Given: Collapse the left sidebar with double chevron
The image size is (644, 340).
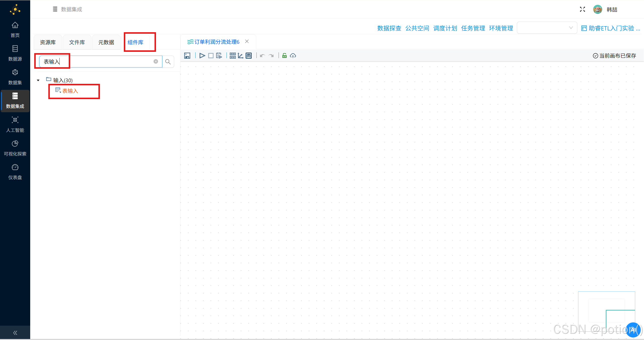Looking at the screenshot, I should click(15, 333).
